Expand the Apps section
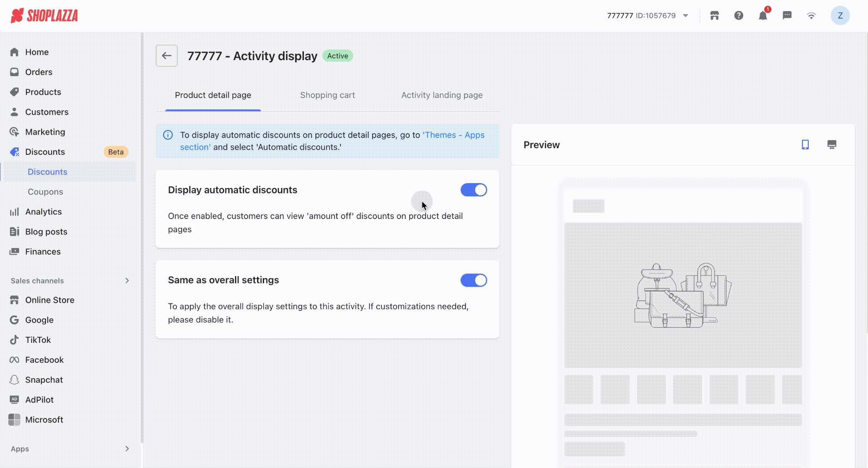 click(x=127, y=449)
